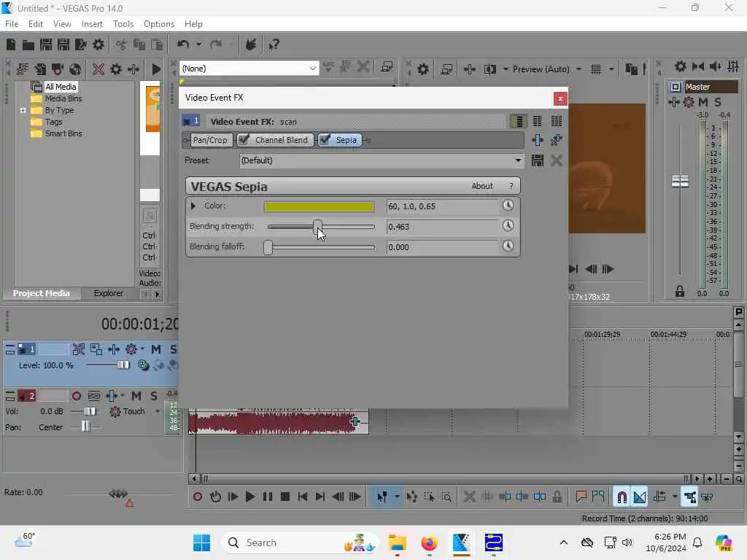Click the Play button in transport bar
Image resolution: width=747 pixels, height=560 pixels.
click(x=249, y=497)
